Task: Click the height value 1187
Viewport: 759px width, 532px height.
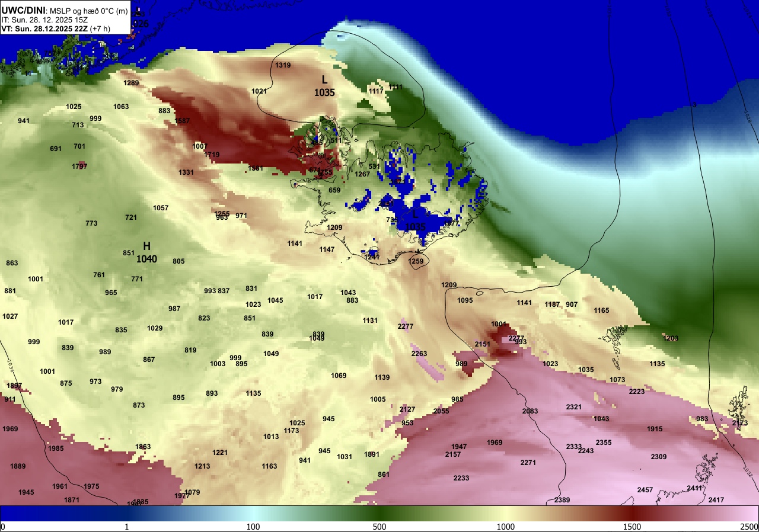Action: tap(552, 305)
